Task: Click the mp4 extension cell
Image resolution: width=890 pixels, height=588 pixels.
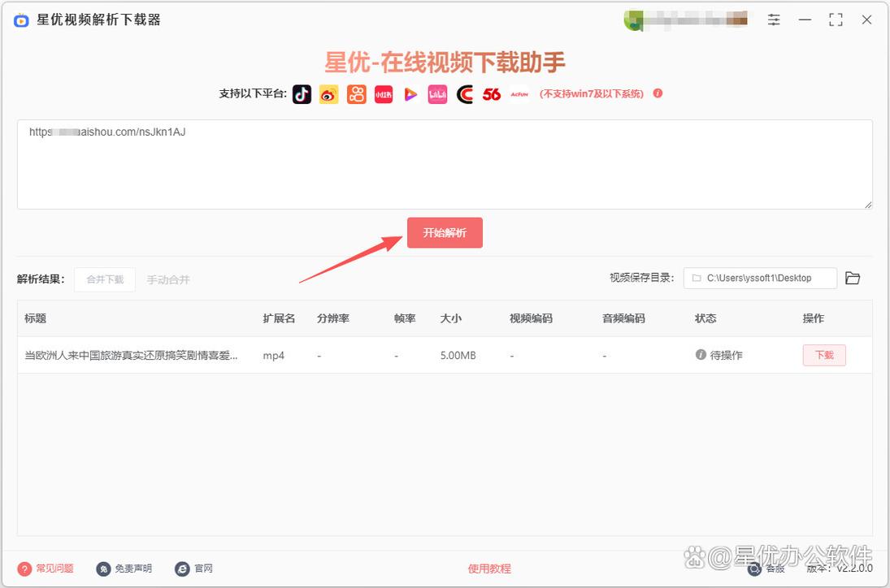Action: click(x=274, y=356)
